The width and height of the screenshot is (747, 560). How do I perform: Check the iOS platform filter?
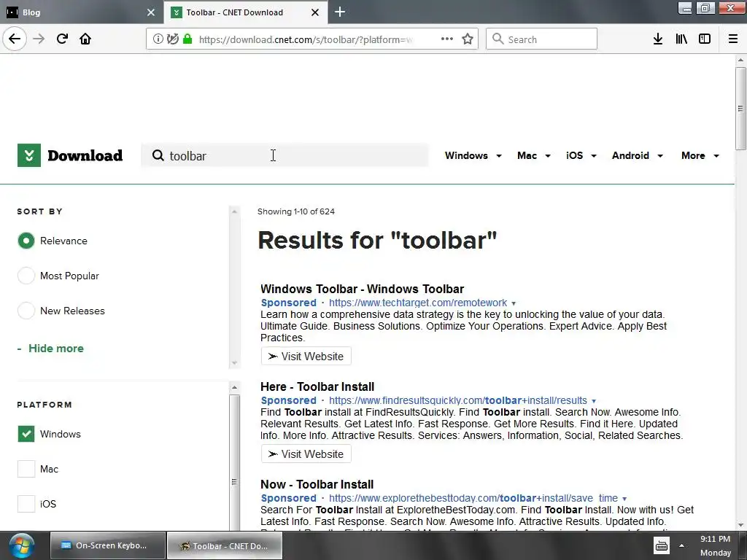(26, 504)
